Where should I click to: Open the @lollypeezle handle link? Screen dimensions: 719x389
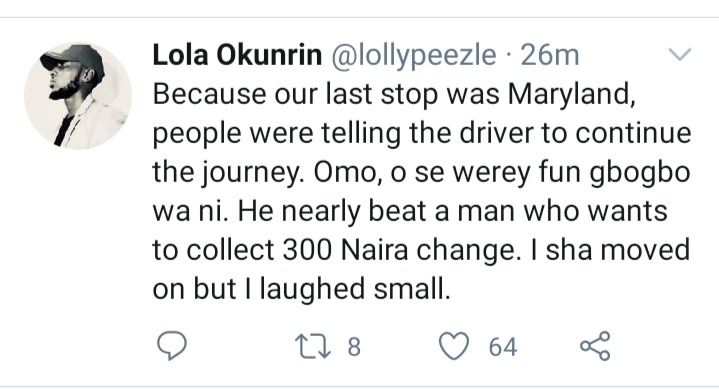[413, 56]
